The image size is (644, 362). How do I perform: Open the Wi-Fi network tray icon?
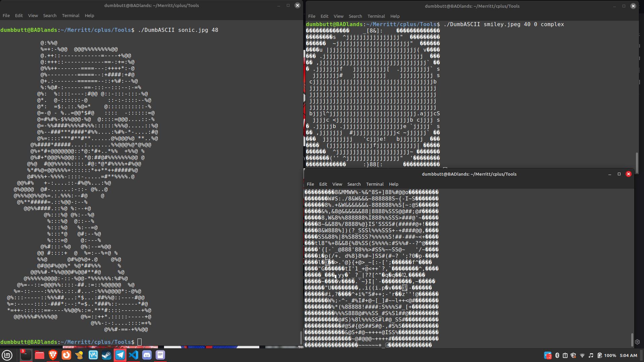point(582,355)
